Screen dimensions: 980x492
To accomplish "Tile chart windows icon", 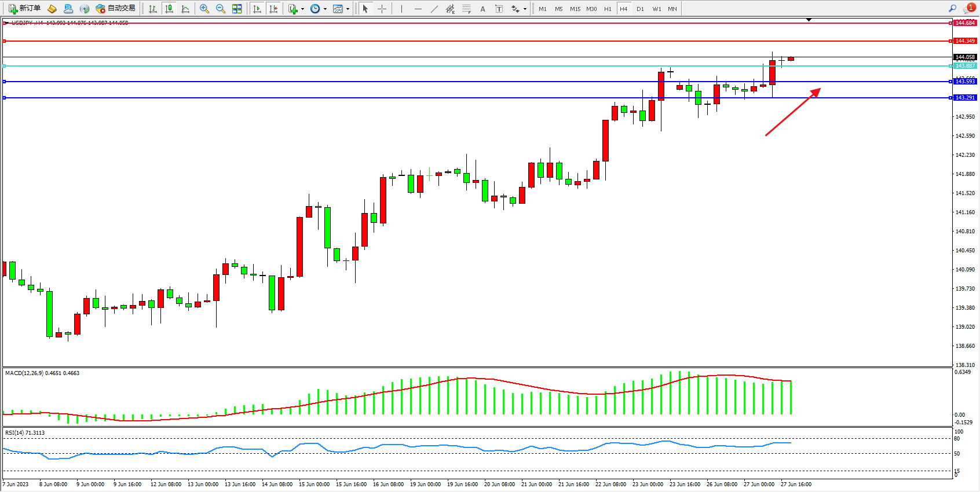I will tap(237, 9).
